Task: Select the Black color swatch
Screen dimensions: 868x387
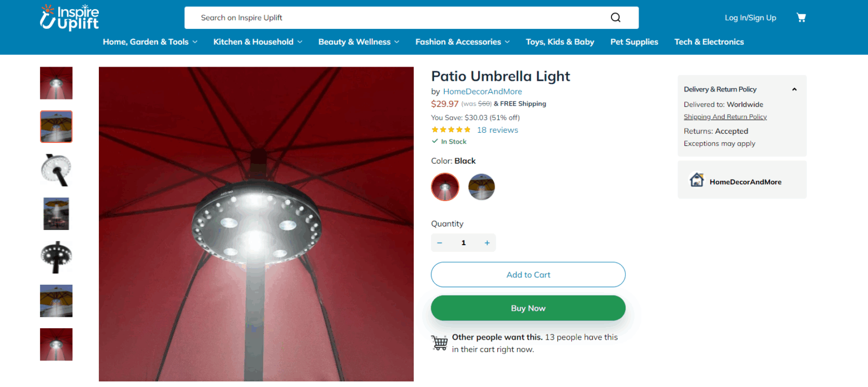Action: (445, 186)
